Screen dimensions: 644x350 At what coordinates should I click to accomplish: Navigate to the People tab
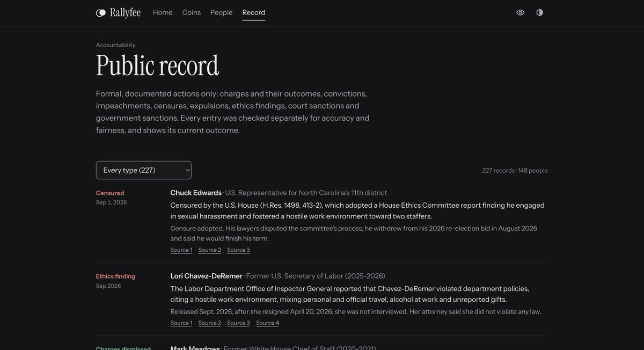click(222, 12)
